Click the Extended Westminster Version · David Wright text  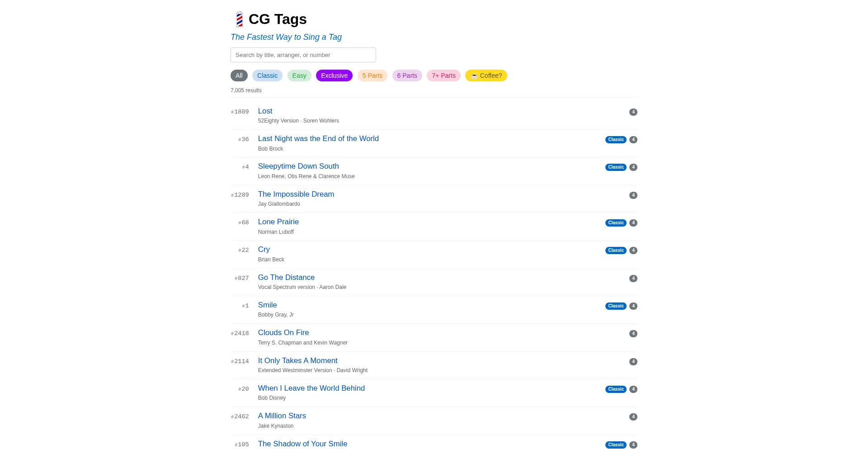tap(313, 370)
